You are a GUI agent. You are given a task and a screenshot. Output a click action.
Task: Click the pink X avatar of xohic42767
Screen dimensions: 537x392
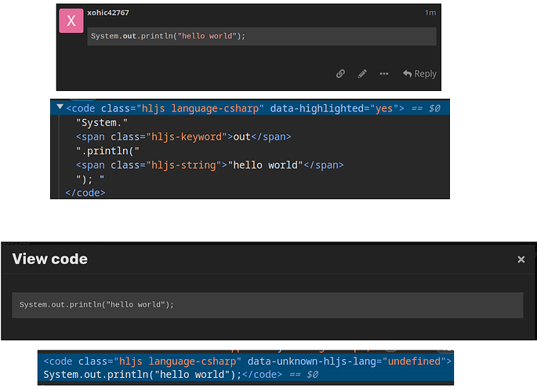point(71,21)
